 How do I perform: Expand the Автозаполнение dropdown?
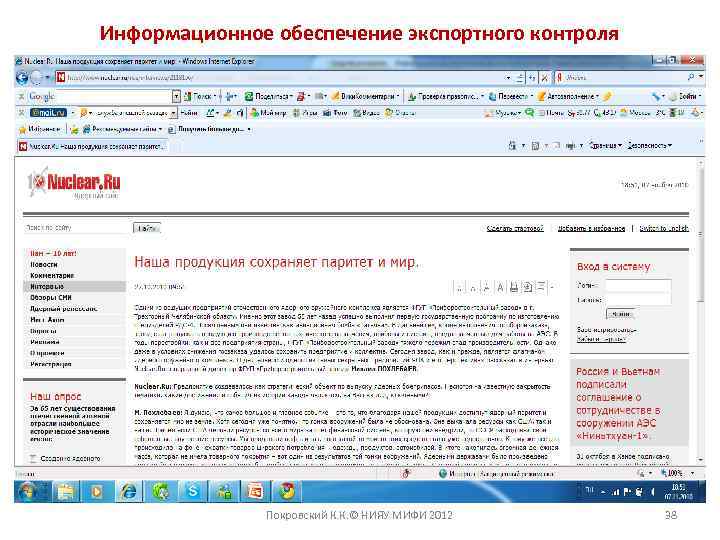pyautogui.click(x=597, y=96)
